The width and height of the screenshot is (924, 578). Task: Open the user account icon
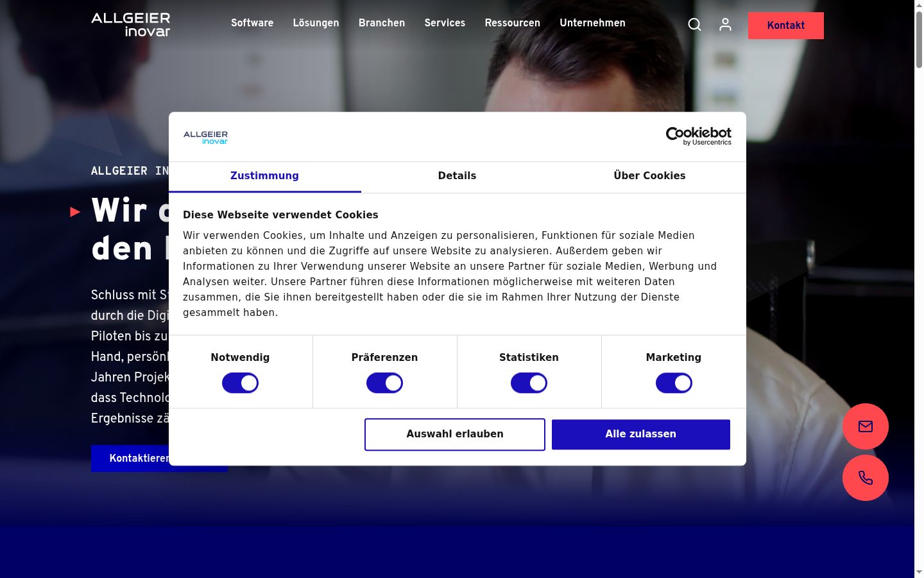pos(725,24)
